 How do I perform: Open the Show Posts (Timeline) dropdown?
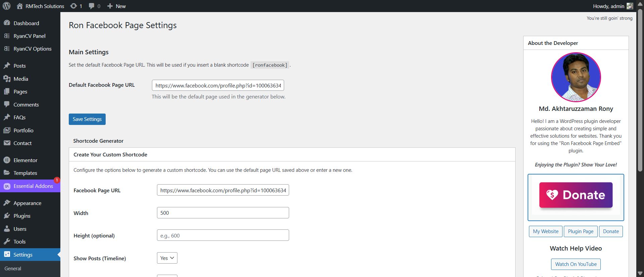167,258
